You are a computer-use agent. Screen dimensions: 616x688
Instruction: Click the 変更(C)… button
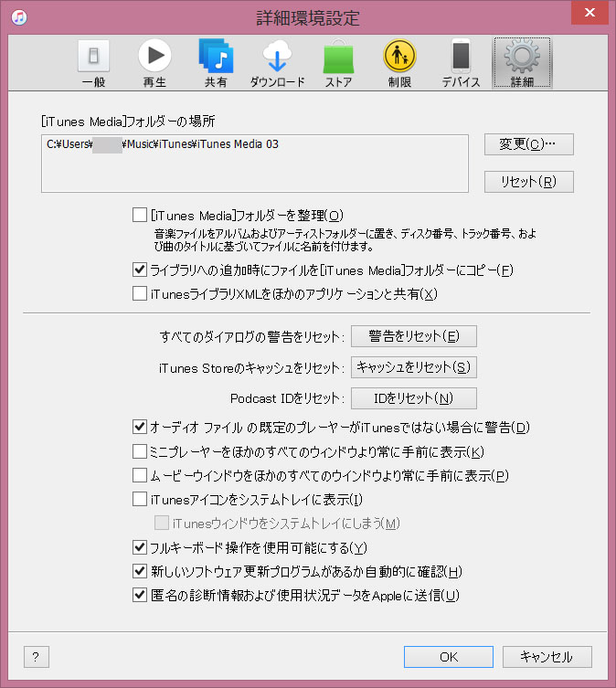coord(528,144)
